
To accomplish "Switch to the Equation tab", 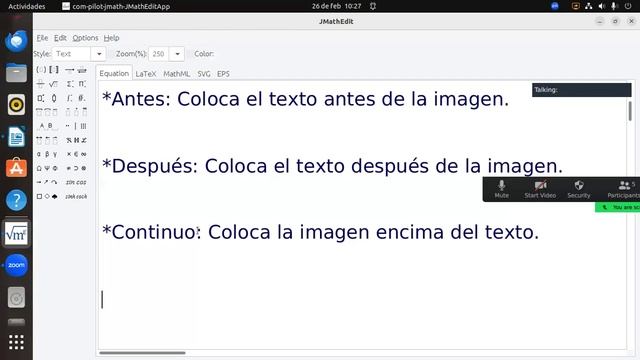I will (114, 73).
